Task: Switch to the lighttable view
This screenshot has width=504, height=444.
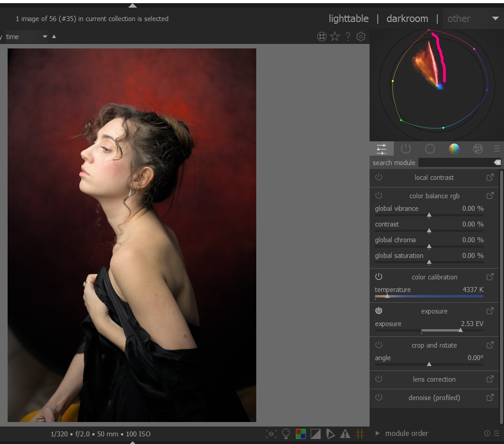Action: coord(349,18)
